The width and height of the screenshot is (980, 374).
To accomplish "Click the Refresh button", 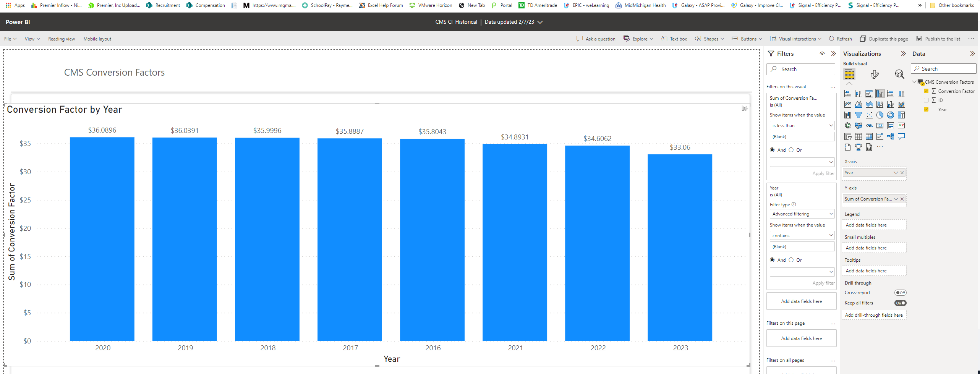I will (840, 39).
